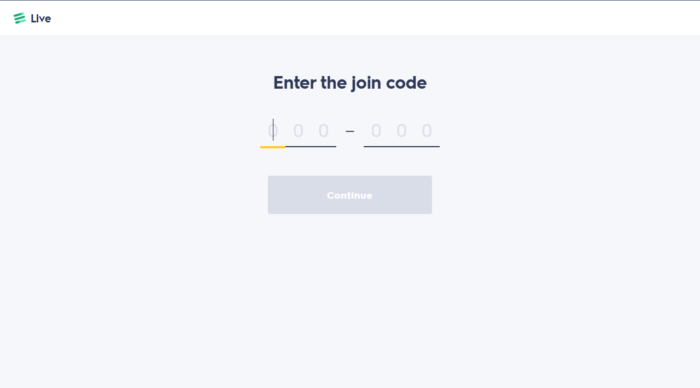This screenshot has height=388, width=700.
Task: Click the underline beneath second code group
Action: coord(402,146)
